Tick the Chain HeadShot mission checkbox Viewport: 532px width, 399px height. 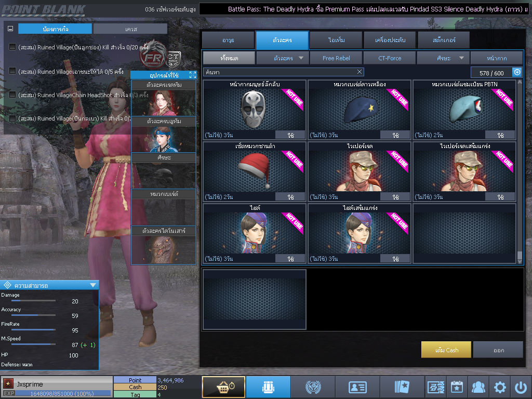pyautogui.click(x=12, y=95)
